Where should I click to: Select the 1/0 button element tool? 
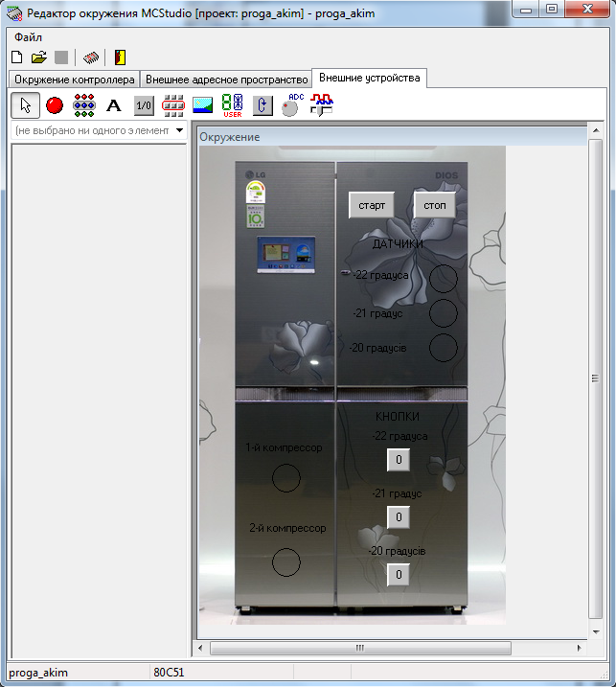[x=144, y=105]
